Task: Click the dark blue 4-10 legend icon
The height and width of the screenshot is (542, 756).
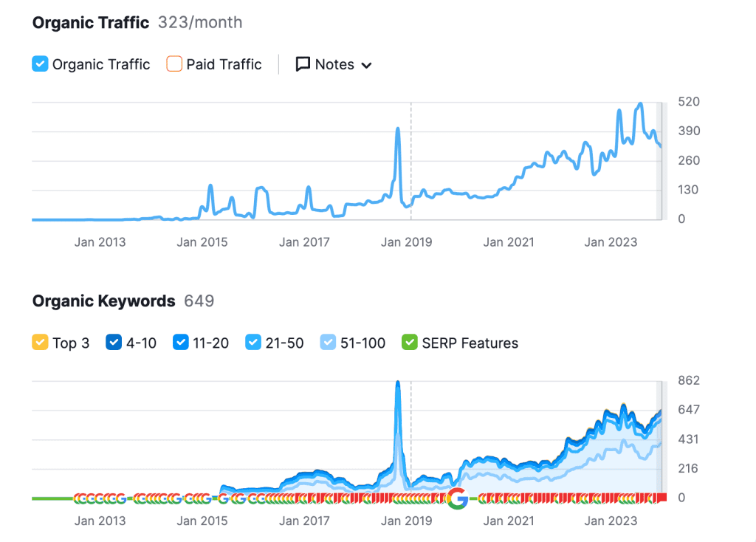Action: pos(114,343)
